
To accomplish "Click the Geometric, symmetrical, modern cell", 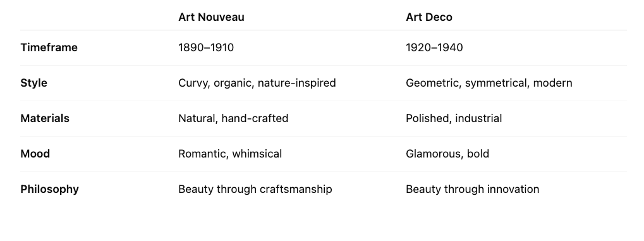I will click(x=489, y=83).
